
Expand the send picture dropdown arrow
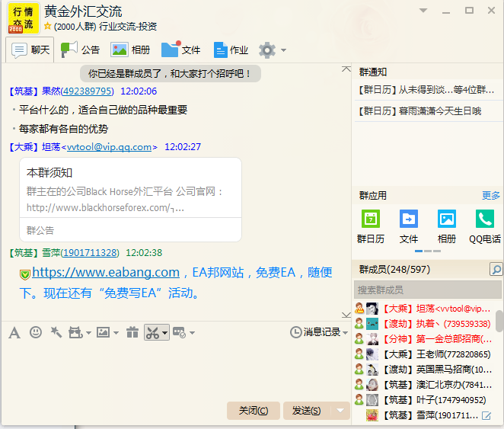tap(116, 333)
